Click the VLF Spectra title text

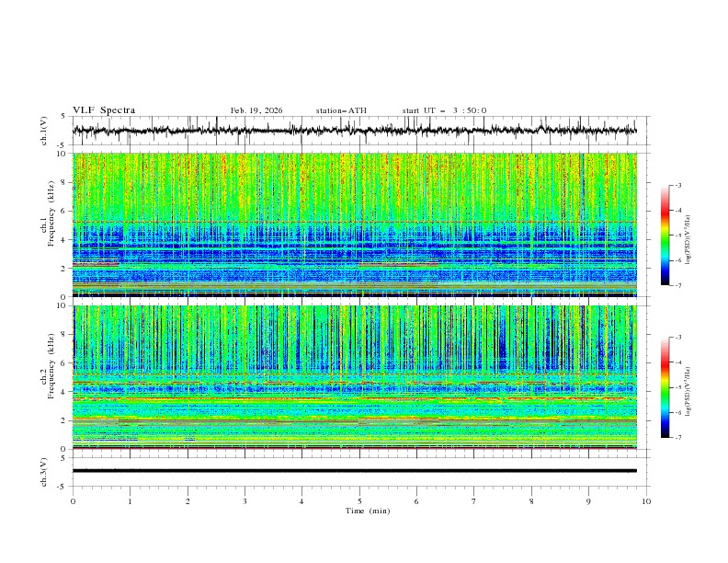tap(104, 110)
